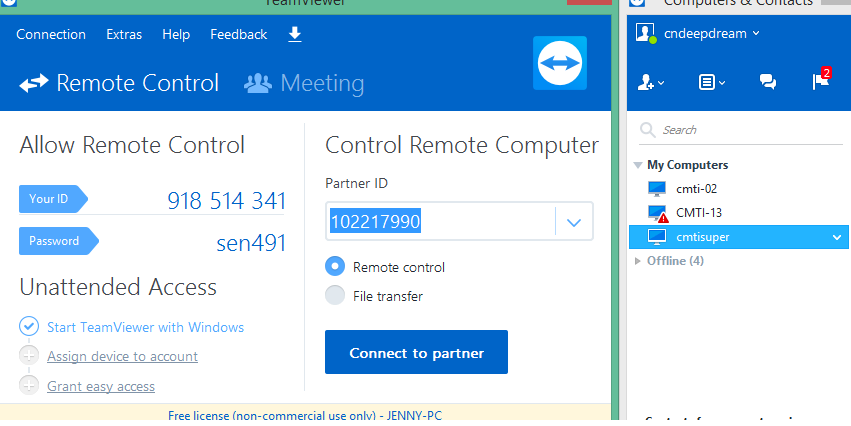Select the CMTI-13 computer
The height and width of the screenshot is (426, 851).
[698, 212]
